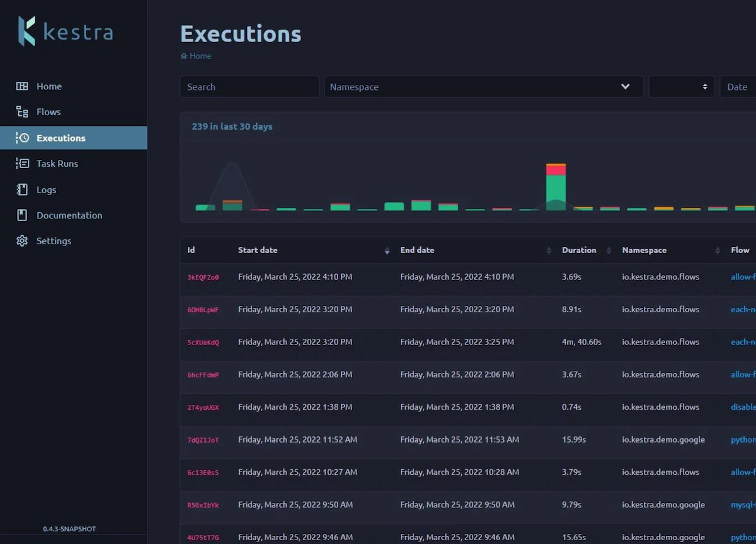Click the Executions history icon
756x544 pixels.
pyautogui.click(x=22, y=138)
